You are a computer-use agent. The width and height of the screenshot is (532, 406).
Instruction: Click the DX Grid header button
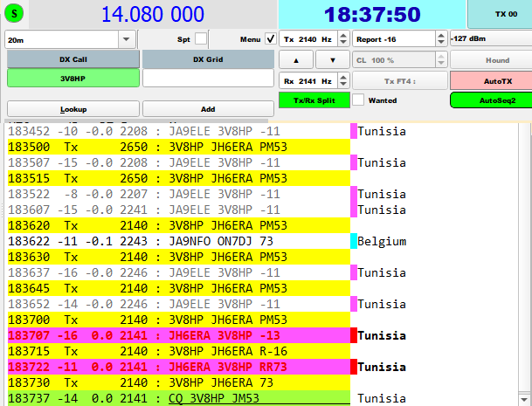click(208, 59)
